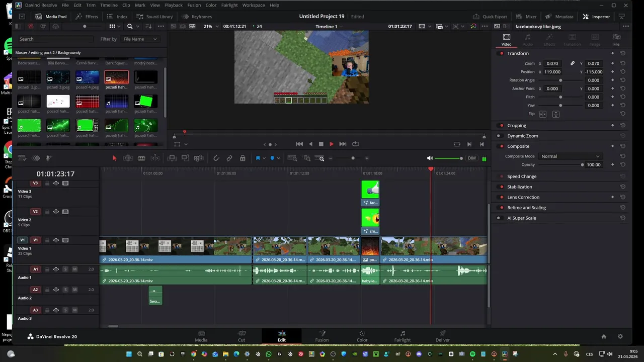The image size is (644, 362).
Task: Click the Full Extent Zoom icon
Action: [292, 158]
